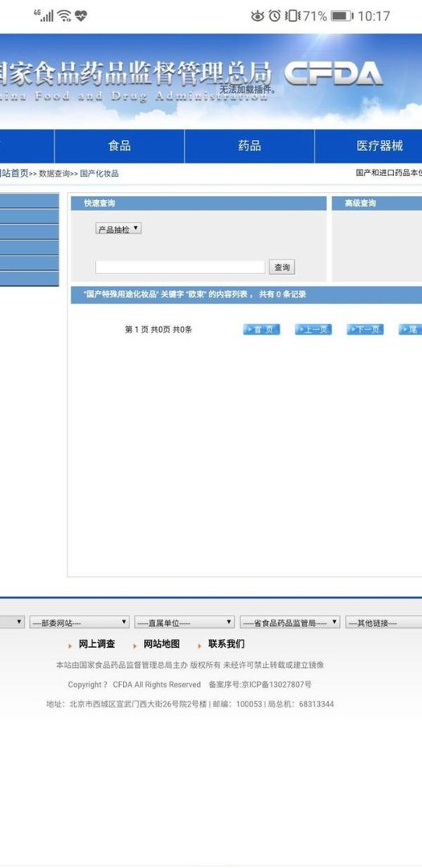The height and width of the screenshot is (868, 422).
Task: Open the 网站地图 footer link
Action: click(162, 644)
